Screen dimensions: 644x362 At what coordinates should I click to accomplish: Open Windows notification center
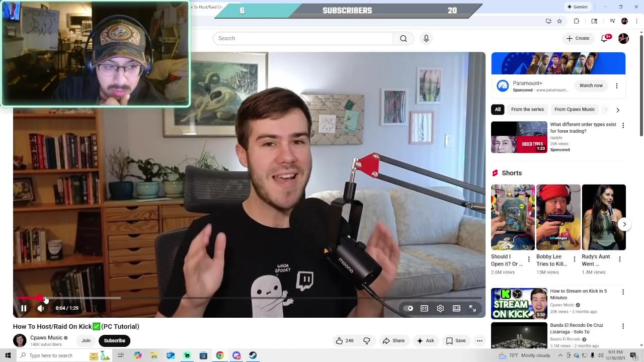click(633, 355)
